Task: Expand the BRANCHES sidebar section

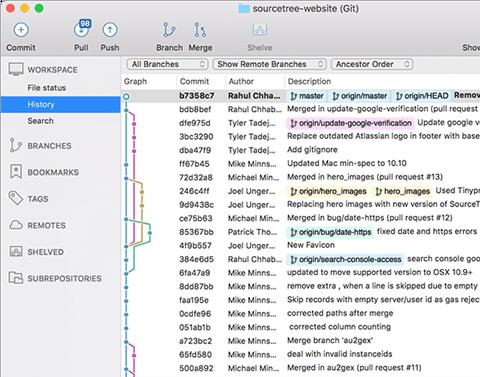Action: (x=49, y=146)
